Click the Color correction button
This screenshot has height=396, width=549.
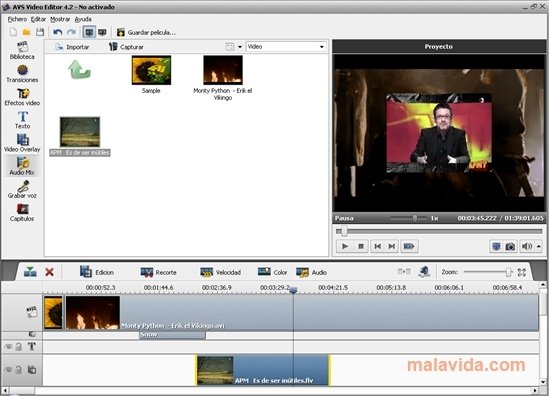coord(272,272)
